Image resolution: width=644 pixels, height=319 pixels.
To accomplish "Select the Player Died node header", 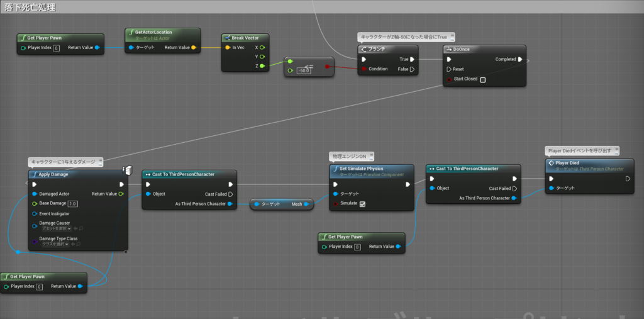I will click(589, 165).
